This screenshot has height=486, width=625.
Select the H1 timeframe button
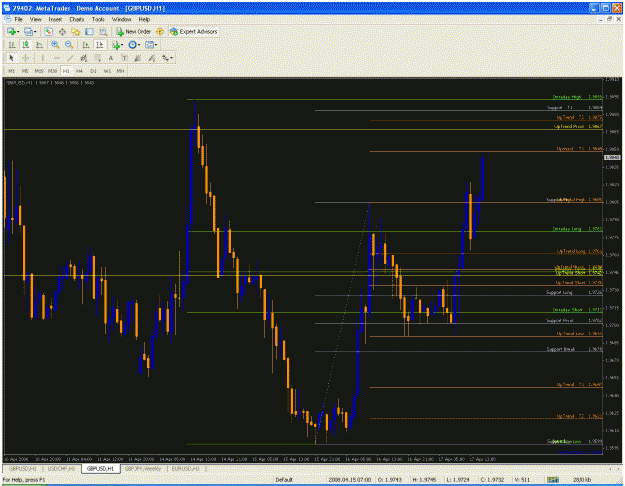tap(66, 71)
